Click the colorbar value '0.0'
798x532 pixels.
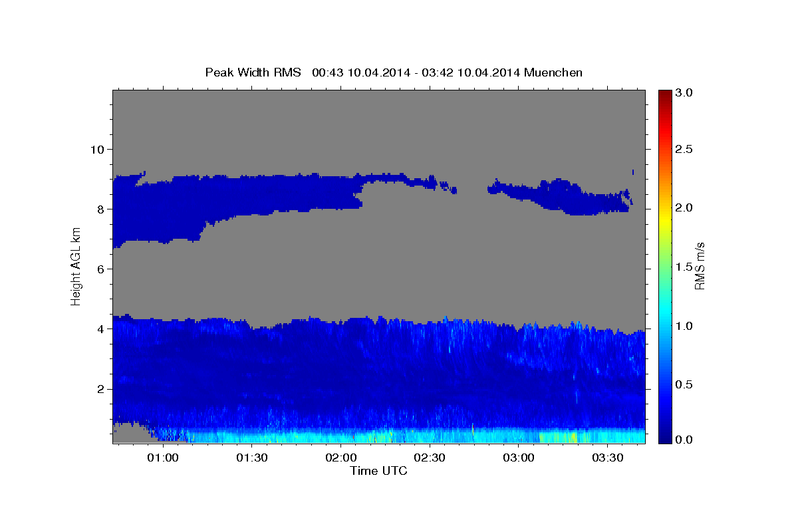(x=684, y=440)
